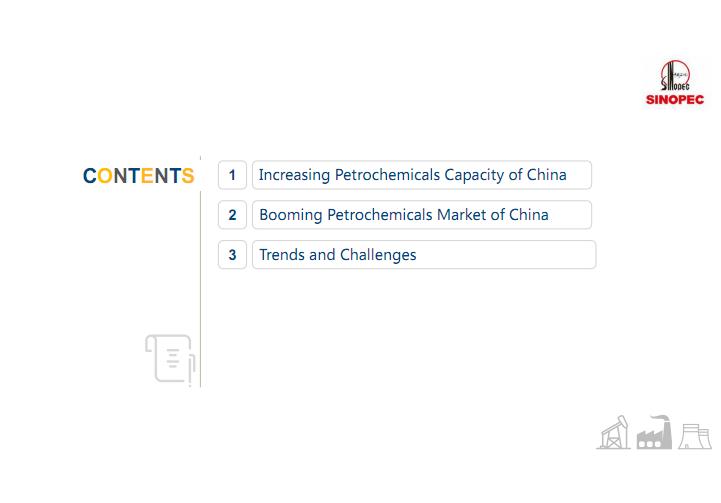The image size is (721, 503).
Task: Click the first yellow O in CONTENTS
Action: point(105,176)
